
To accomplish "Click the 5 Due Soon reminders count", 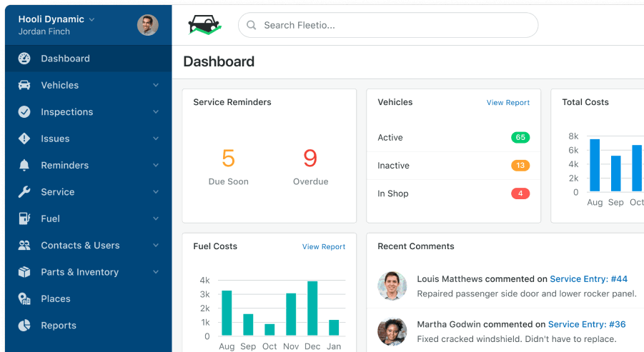I will 228,159.
